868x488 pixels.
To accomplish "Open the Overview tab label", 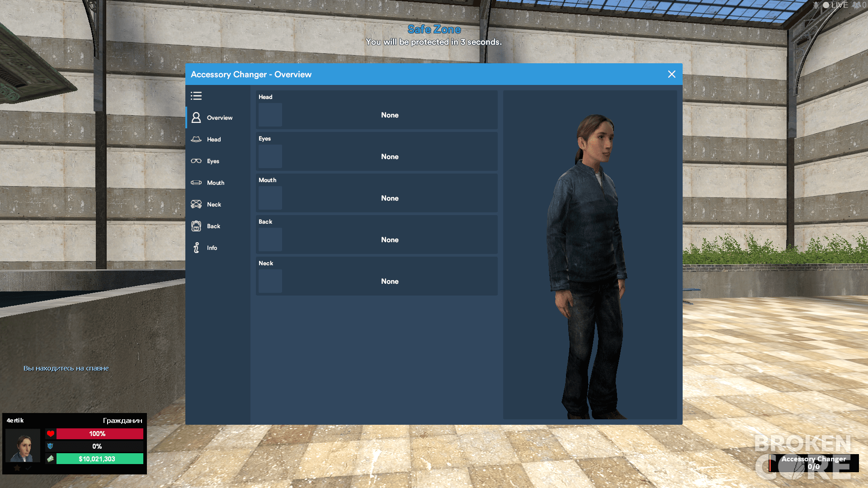I will pos(220,118).
